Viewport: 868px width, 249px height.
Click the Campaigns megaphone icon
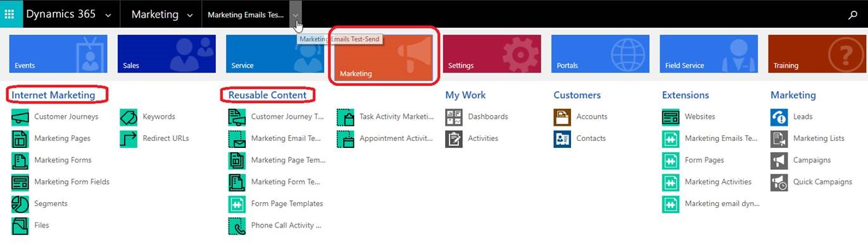(x=779, y=161)
